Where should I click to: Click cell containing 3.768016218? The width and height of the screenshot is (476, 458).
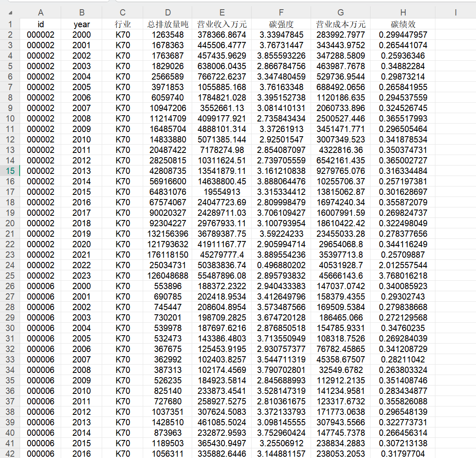(x=403, y=276)
